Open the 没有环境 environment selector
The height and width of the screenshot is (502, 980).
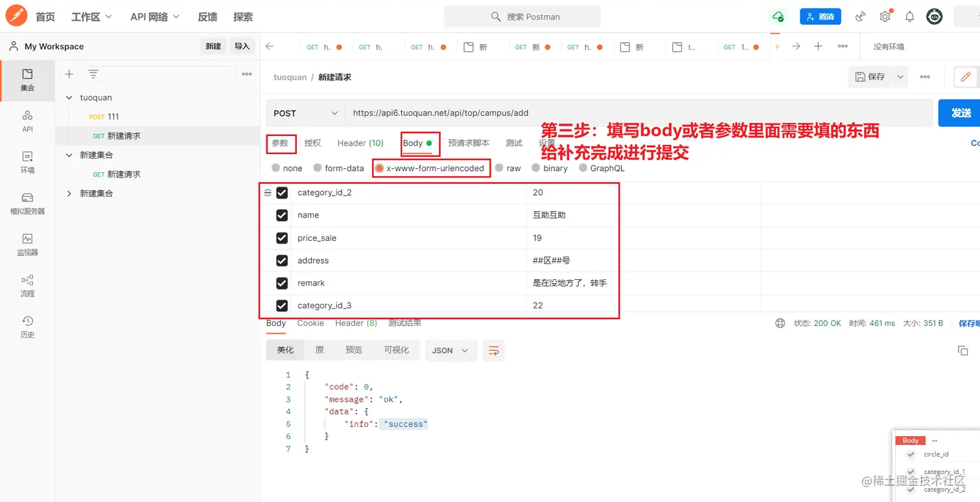pos(889,47)
